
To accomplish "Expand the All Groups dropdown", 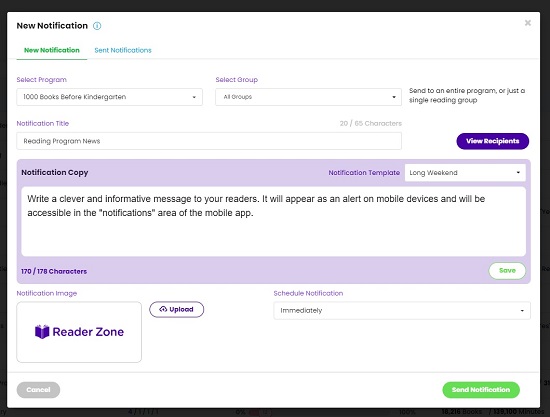I will (308, 97).
